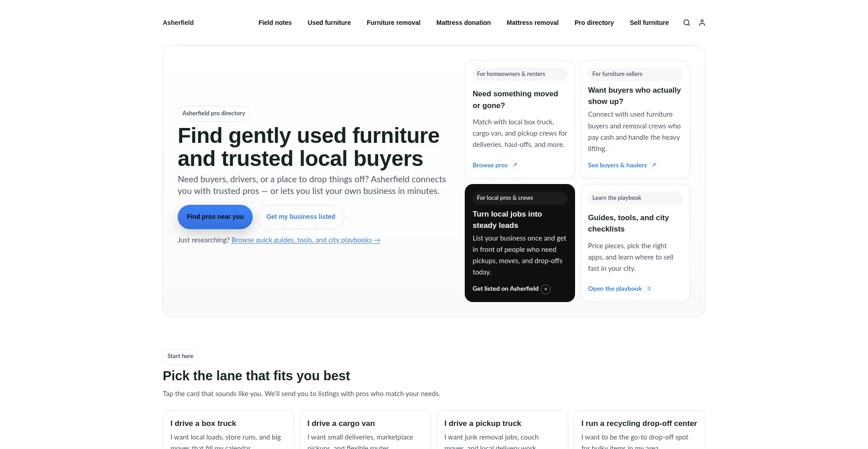The width and height of the screenshot is (868, 449).
Task: Open the Field notes menu item
Action: (x=275, y=23)
